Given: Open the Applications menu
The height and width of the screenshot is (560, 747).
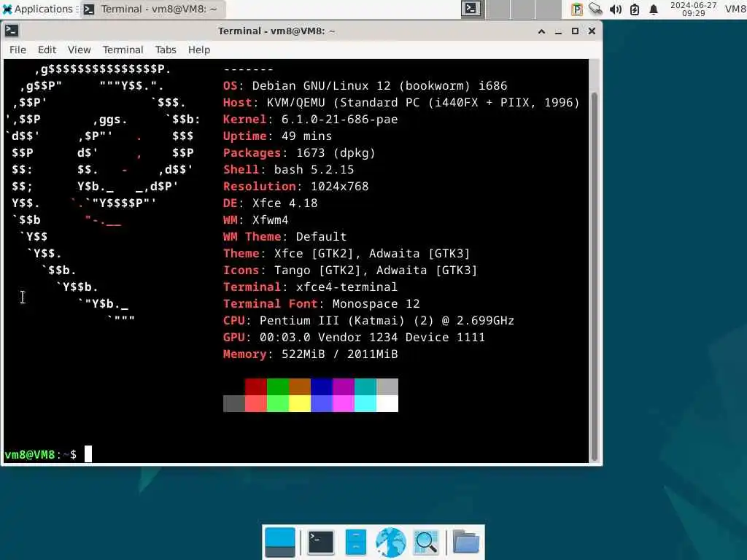Looking at the screenshot, I should (x=38, y=9).
